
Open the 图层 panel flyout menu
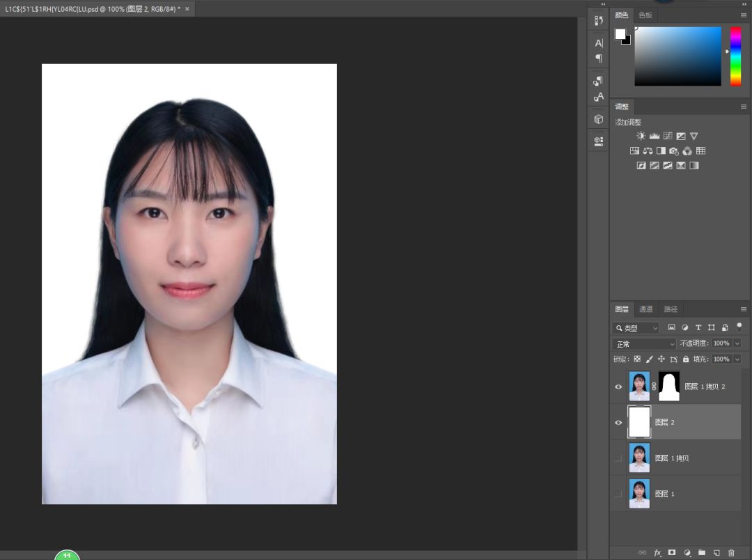point(743,309)
